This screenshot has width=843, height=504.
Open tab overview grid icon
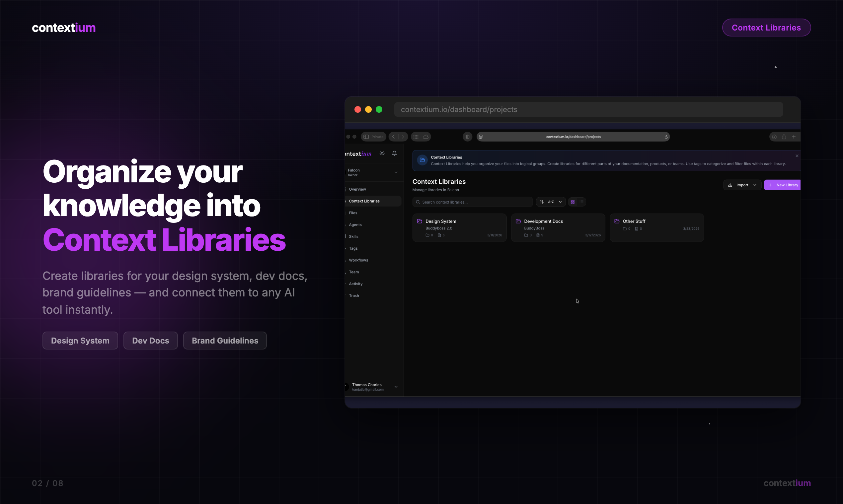tap(416, 137)
